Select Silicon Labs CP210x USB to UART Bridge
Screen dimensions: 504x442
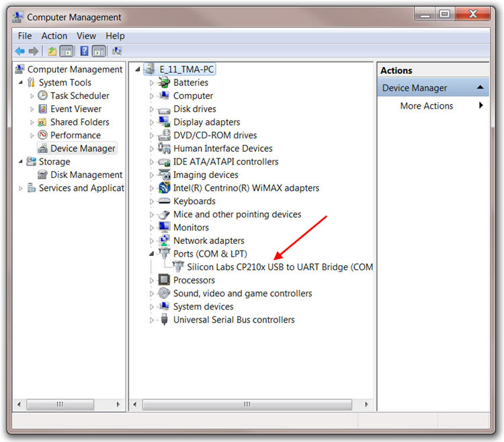pos(280,267)
